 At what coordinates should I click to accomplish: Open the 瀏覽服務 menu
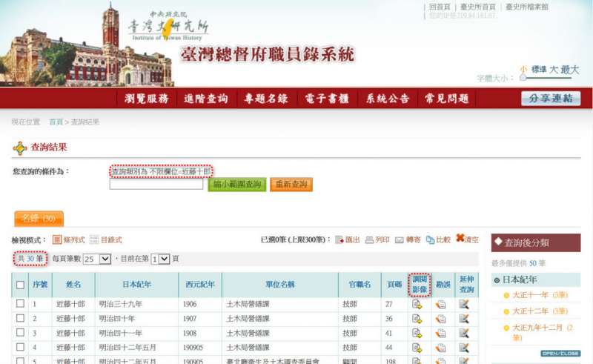(147, 99)
